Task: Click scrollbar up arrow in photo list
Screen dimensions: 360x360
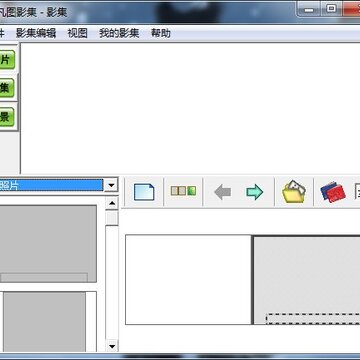Action: [112, 203]
